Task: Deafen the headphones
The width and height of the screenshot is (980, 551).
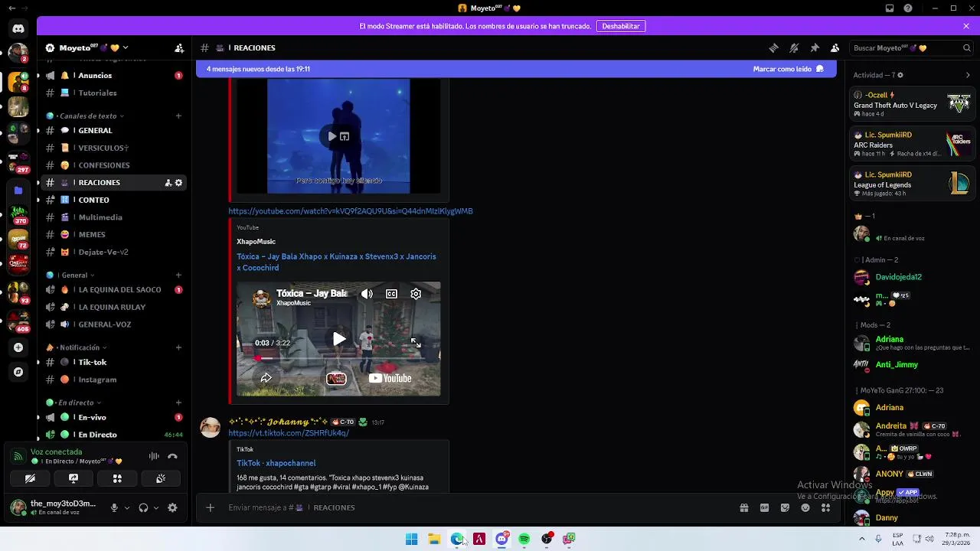Action: pos(143,507)
